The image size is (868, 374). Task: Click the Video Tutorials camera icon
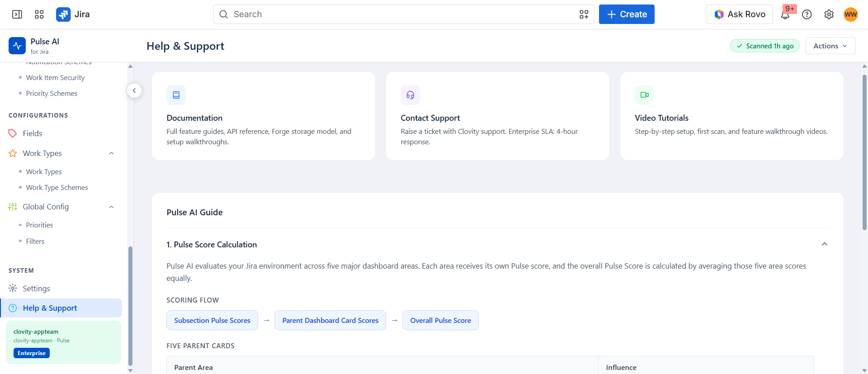pyautogui.click(x=645, y=95)
